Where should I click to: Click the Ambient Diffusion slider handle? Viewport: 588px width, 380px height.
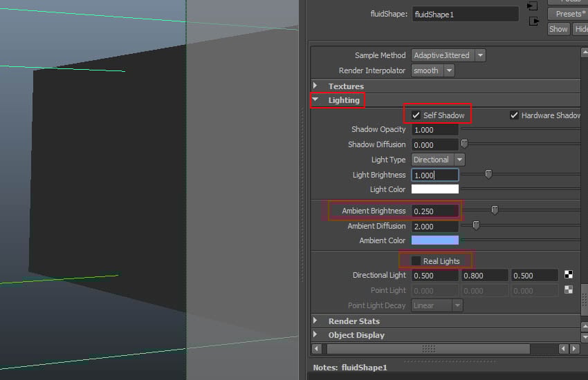476,225
